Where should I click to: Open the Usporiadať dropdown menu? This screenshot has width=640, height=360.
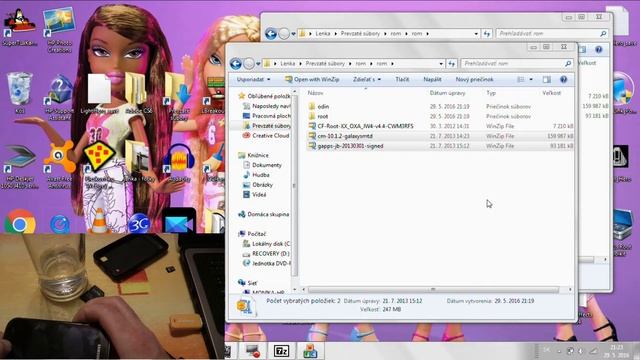[x=253, y=80]
